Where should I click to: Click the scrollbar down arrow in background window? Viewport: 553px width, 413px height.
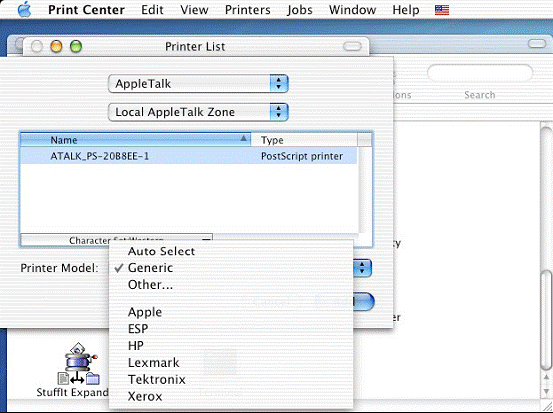point(547,390)
